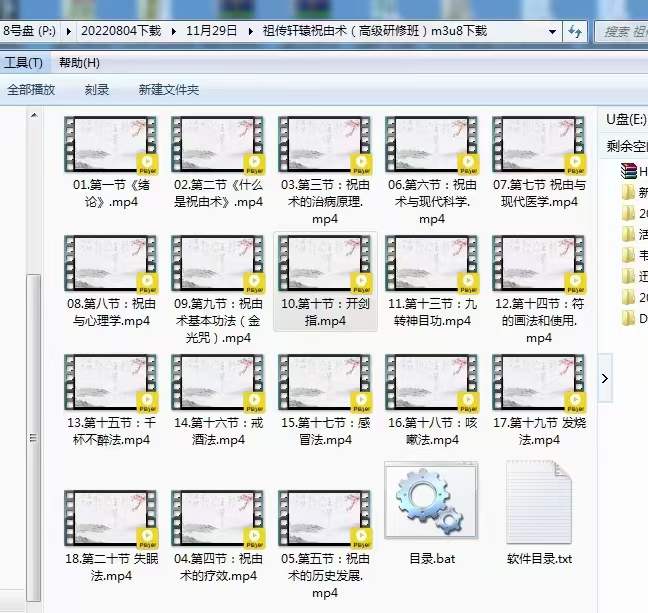Click the side panel expand arrow
The width and height of the screenshot is (648, 613).
(605, 378)
